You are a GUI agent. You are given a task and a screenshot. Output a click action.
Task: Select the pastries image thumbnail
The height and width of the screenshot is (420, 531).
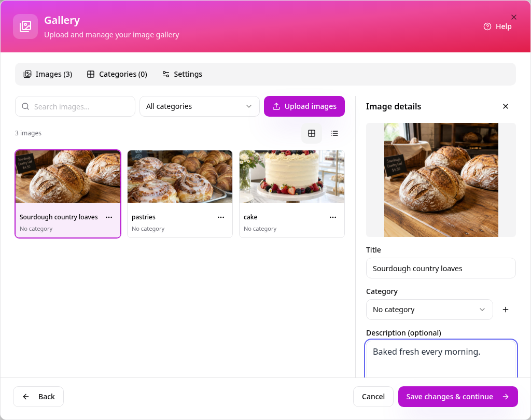coord(180,176)
